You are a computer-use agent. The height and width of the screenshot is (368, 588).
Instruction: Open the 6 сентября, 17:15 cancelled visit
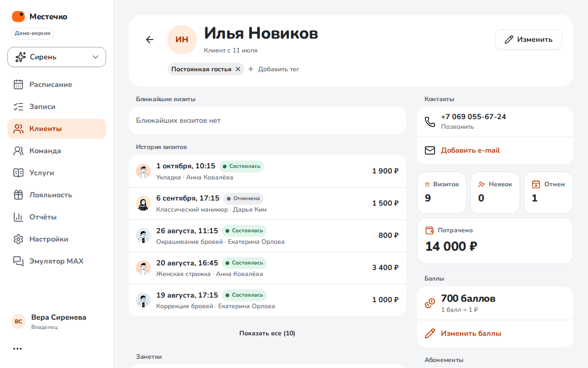pyautogui.click(x=267, y=203)
